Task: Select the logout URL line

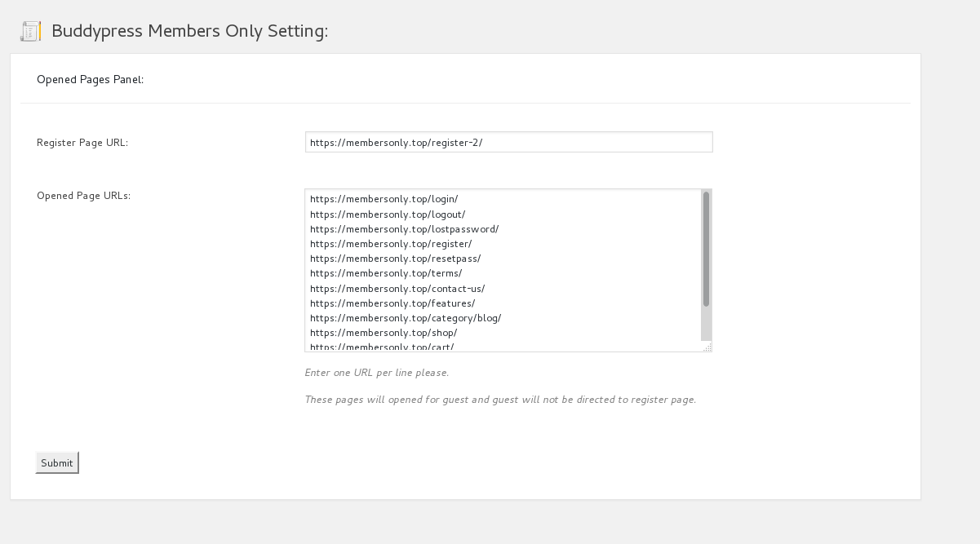Action: pyautogui.click(x=387, y=215)
